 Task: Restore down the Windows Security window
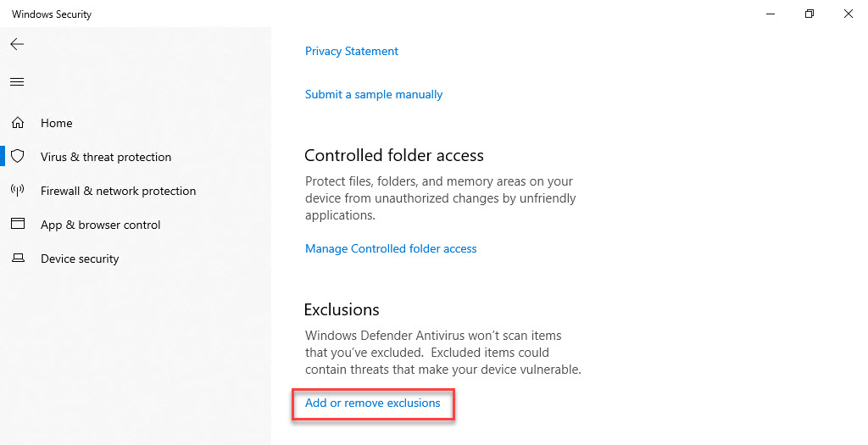pos(810,14)
